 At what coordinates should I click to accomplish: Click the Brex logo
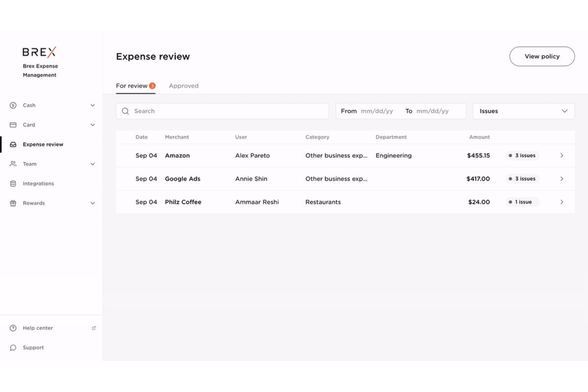pos(39,52)
